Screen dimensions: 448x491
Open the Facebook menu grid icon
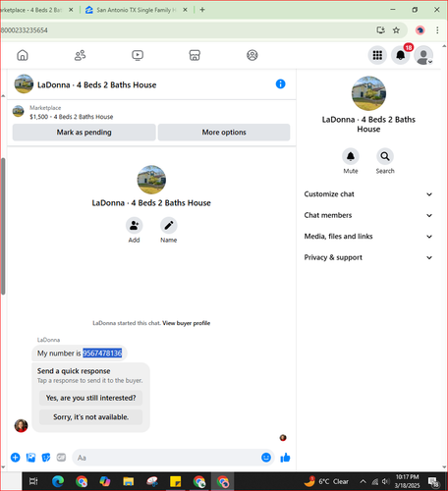[377, 55]
